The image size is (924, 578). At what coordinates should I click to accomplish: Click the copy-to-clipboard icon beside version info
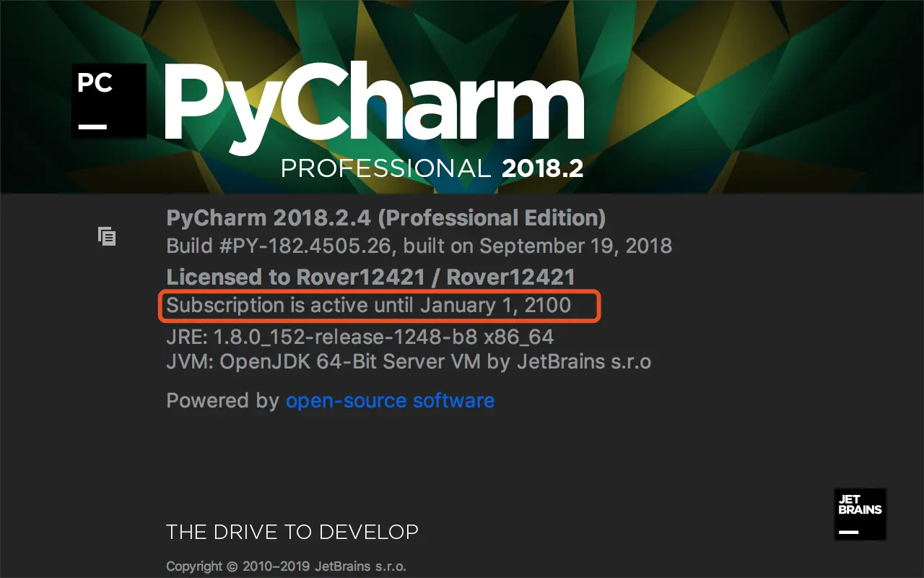[107, 236]
